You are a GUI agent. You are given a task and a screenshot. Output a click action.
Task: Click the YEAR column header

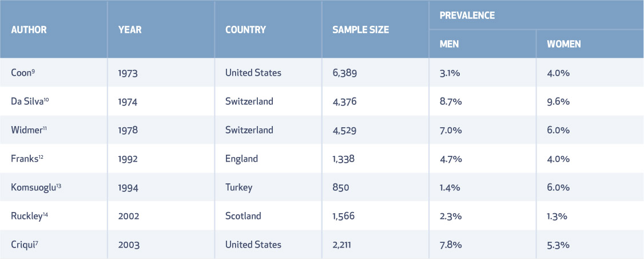(130, 30)
